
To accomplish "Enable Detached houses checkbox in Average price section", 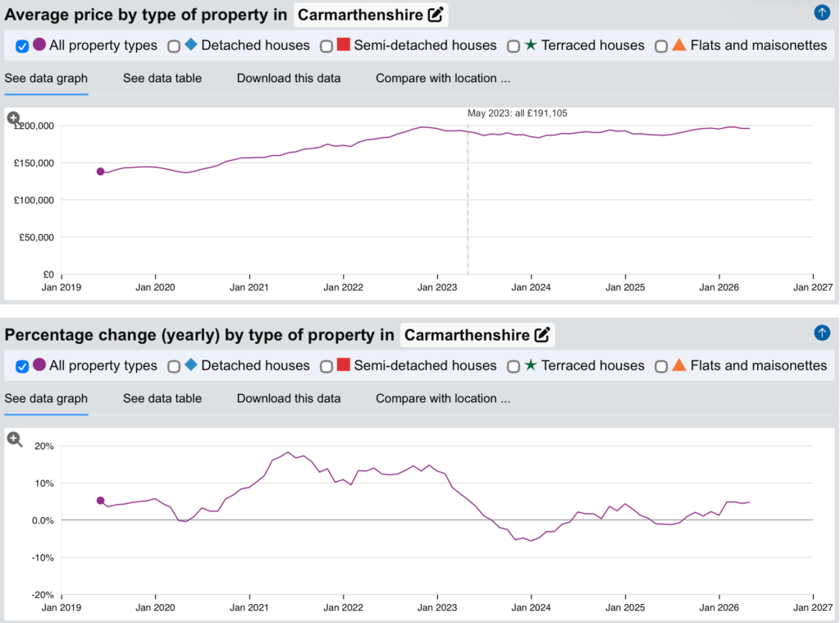I will [x=174, y=47].
